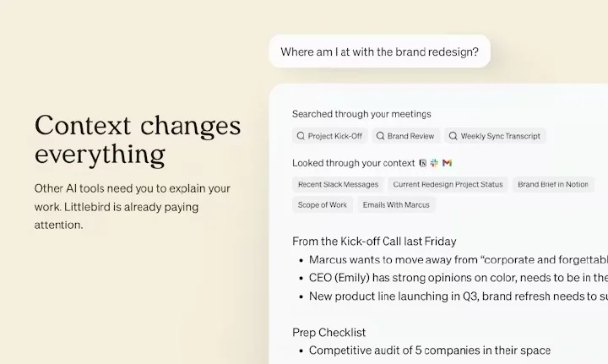Select the Scope of Work tag
Screen dimensions: 608x364
click(323, 205)
